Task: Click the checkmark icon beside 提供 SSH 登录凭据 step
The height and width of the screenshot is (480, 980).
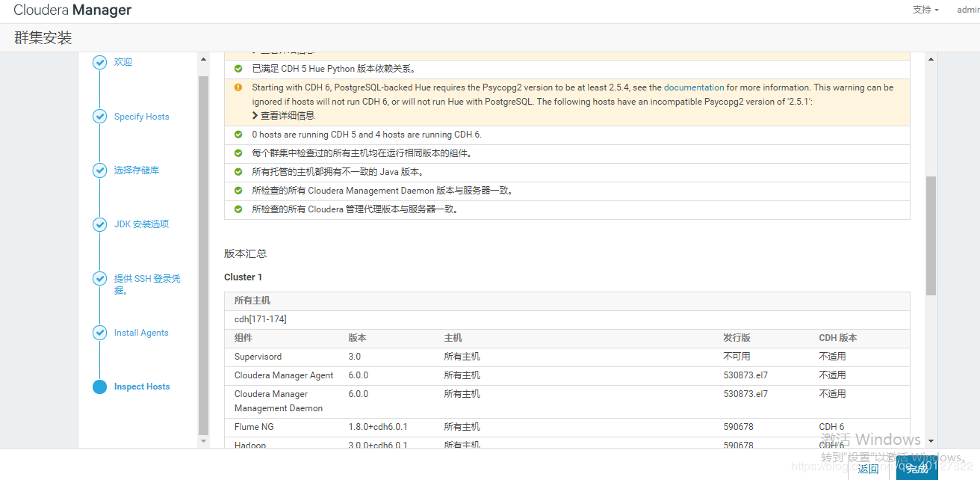Action: (99, 279)
